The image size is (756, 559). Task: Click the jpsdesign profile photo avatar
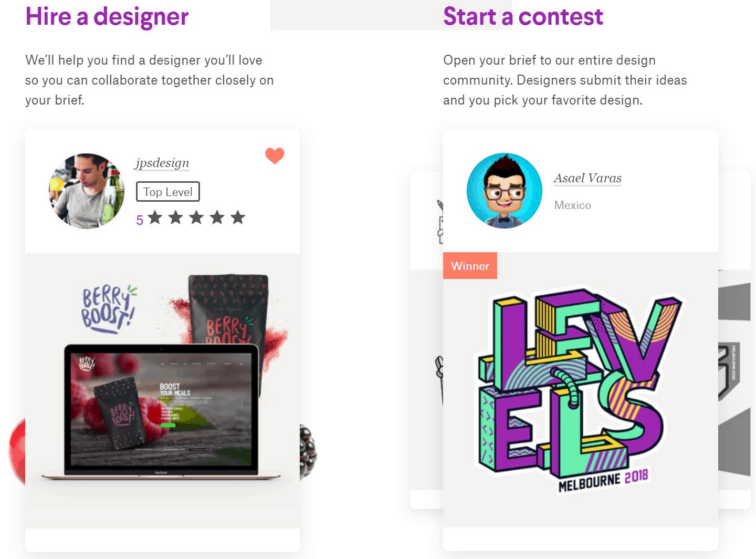point(87,191)
